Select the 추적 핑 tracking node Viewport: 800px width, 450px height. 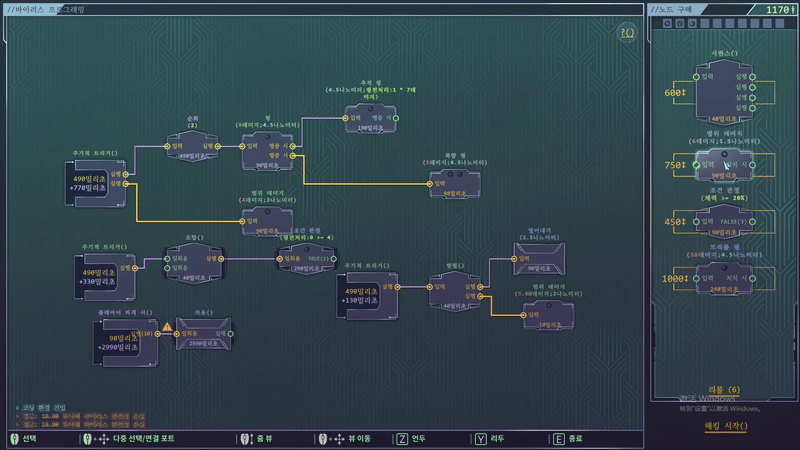[x=370, y=119]
